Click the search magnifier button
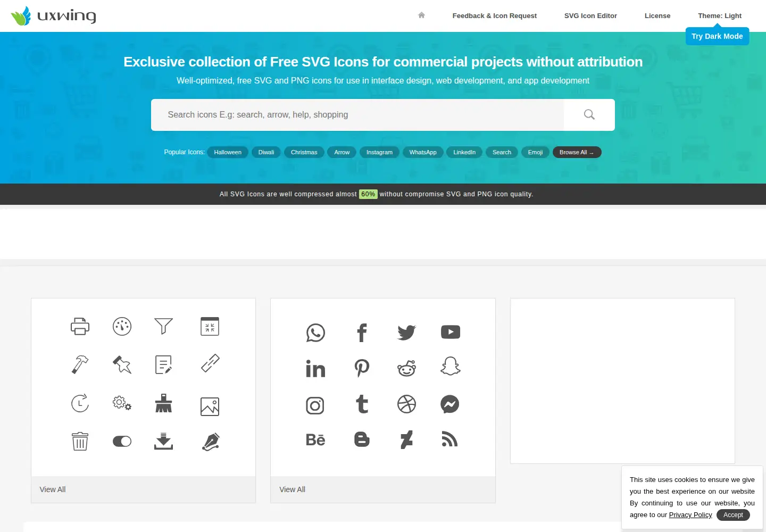Screen dimensions: 766x532 pos(589,114)
